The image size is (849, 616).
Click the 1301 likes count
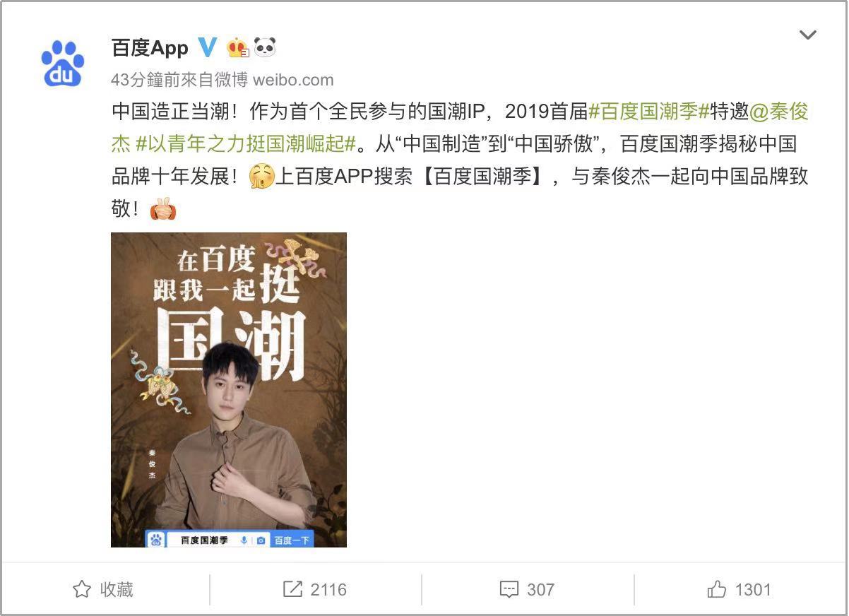coord(752,589)
